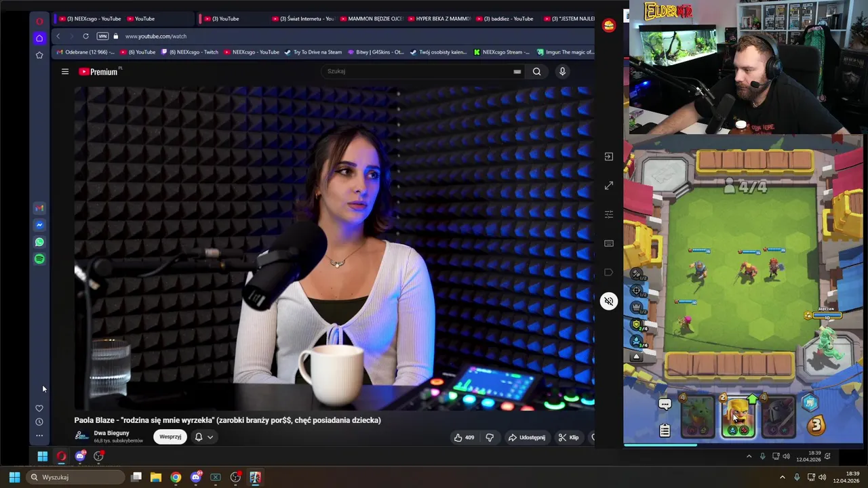
Task: Select the green dragon card
Action: point(697,417)
